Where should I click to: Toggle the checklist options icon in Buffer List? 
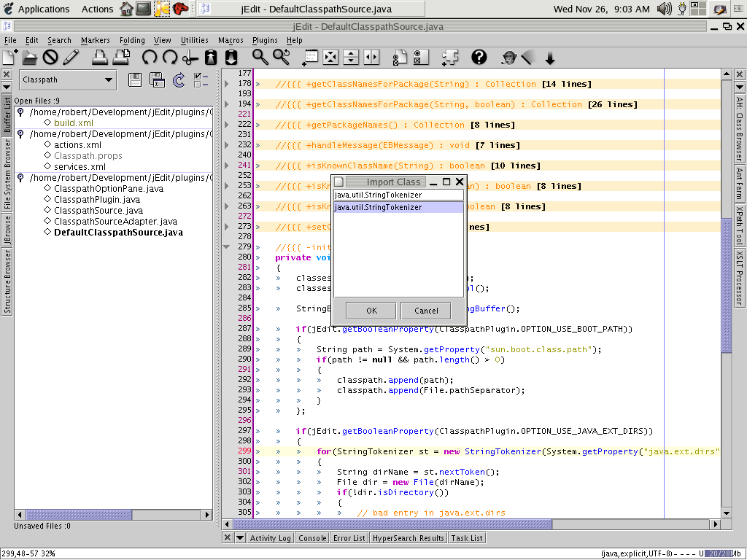click(x=201, y=80)
